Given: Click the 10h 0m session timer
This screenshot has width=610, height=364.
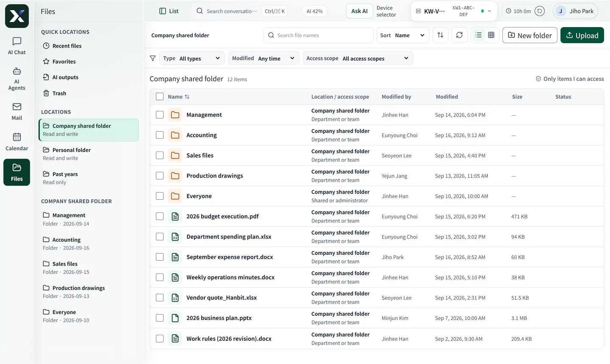Looking at the screenshot, I should click(518, 11).
